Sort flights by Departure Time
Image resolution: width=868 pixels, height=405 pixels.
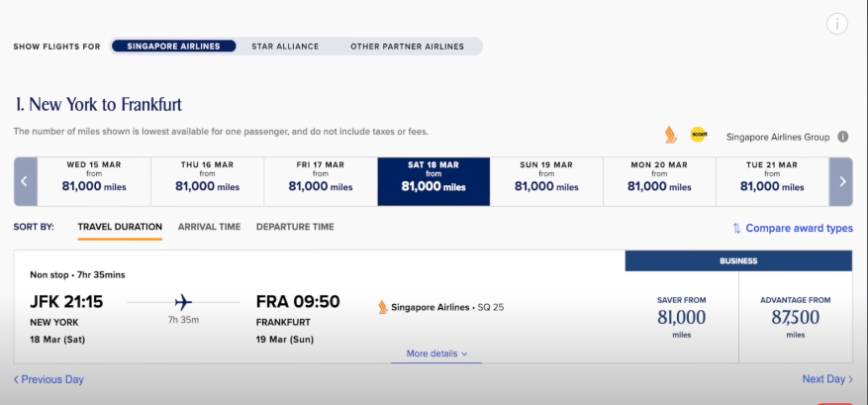(x=295, y=227)
